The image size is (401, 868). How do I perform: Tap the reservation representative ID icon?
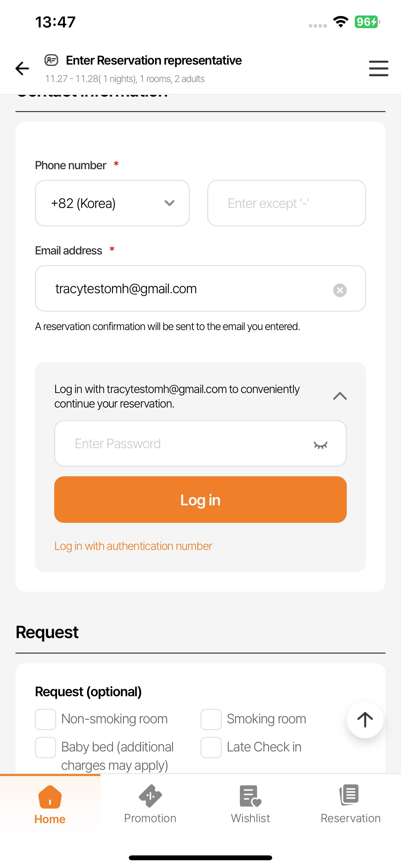52,60
